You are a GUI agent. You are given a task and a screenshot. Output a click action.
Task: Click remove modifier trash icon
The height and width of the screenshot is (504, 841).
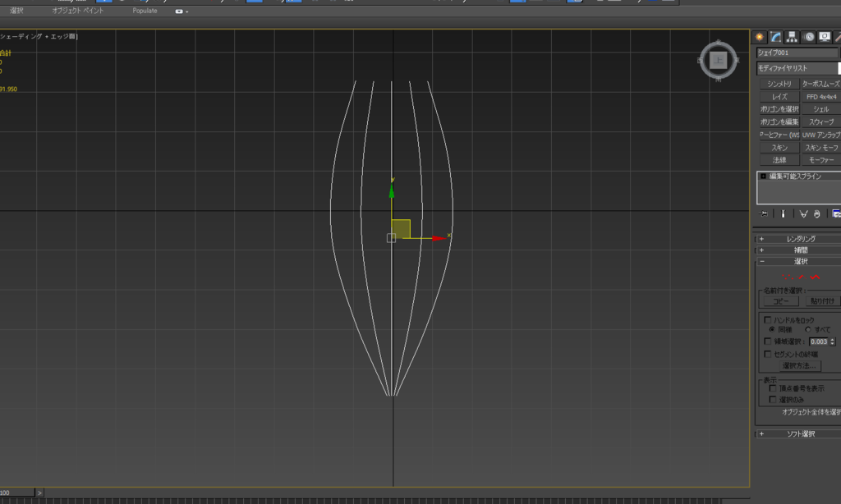tap(817, 214)
